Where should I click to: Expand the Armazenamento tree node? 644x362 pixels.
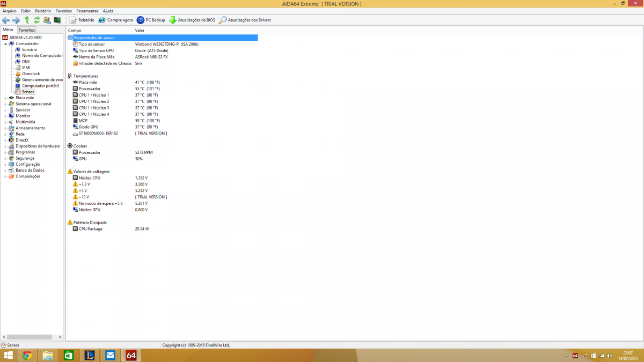click(x=5, y=128)
